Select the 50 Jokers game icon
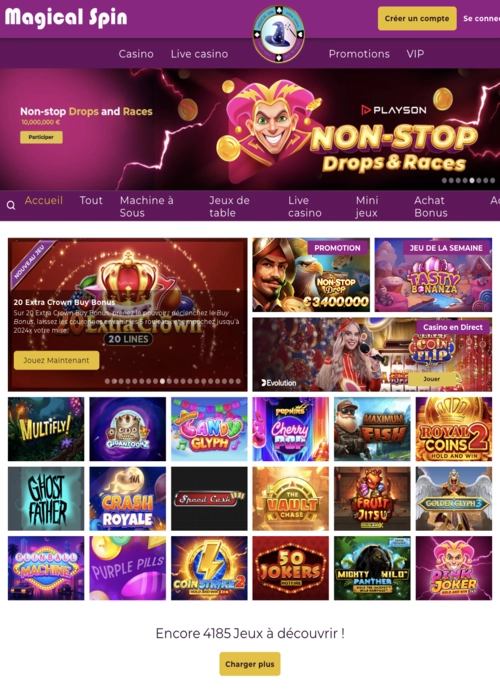This screenshot has height=700, width=500. tap(291, 568)
